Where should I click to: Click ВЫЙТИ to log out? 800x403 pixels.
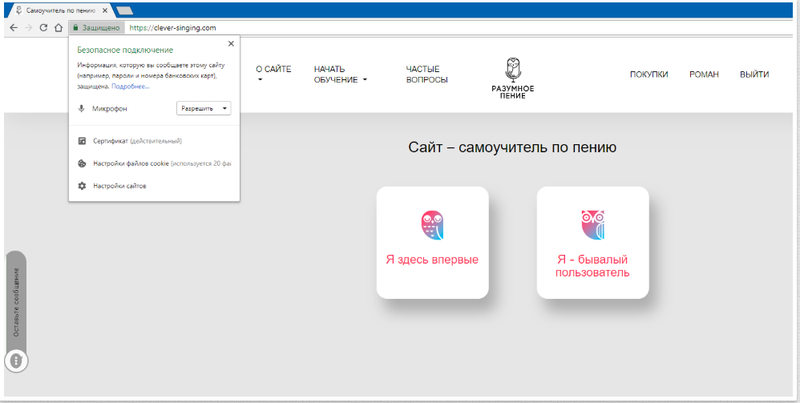point(755,74)
